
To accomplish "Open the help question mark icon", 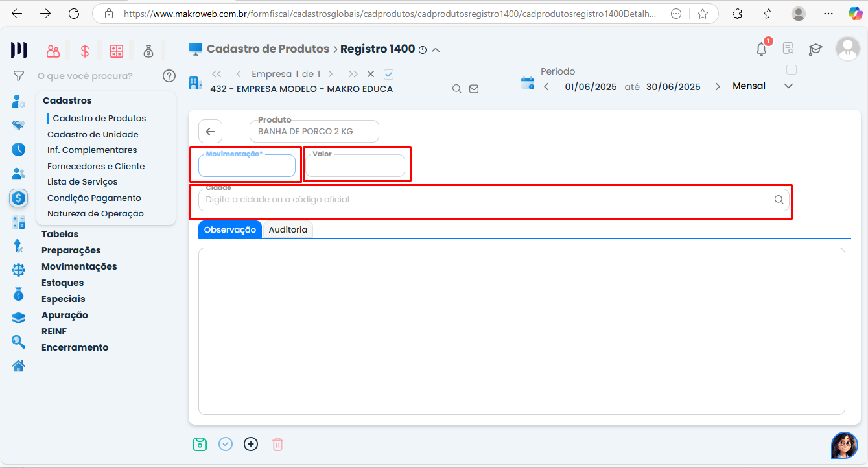I will [169, 76].
